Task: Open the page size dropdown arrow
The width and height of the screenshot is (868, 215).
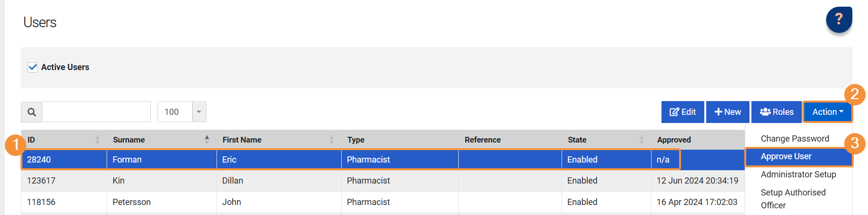Action: [x=199, y=112]
